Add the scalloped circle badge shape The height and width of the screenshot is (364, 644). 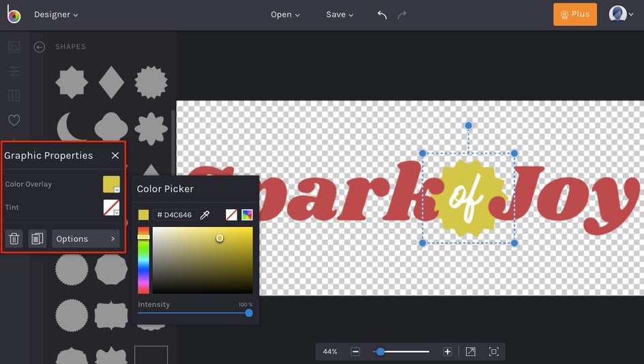(x=72, y=270)
